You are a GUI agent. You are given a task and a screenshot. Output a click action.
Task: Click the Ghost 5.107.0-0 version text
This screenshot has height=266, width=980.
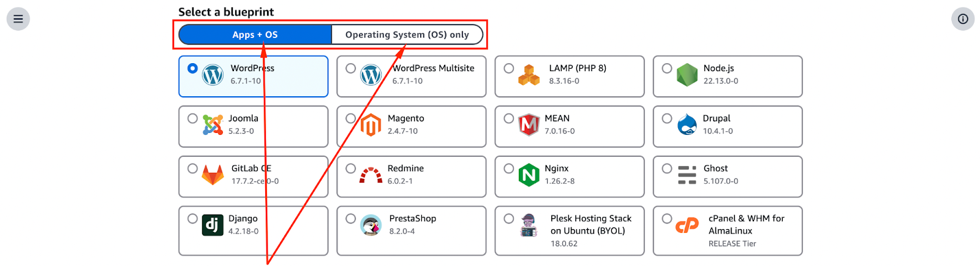pyautogui.click(x=721, y=181)
